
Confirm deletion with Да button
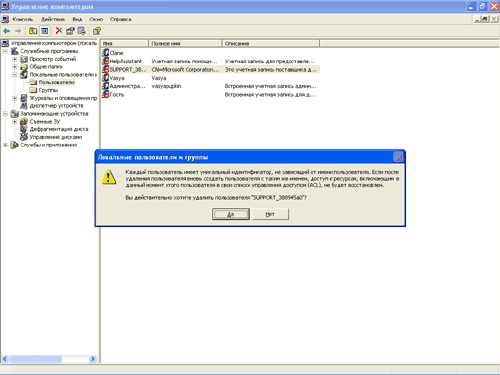click(x=231, y=214)
